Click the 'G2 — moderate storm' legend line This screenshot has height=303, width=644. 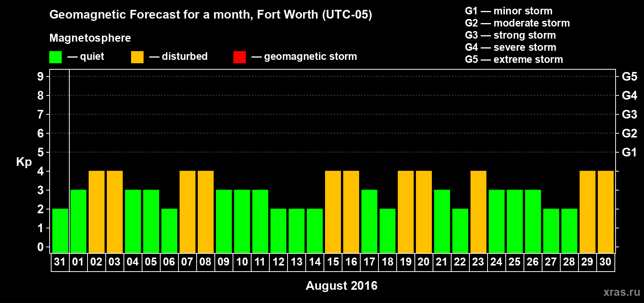(517, 23)
